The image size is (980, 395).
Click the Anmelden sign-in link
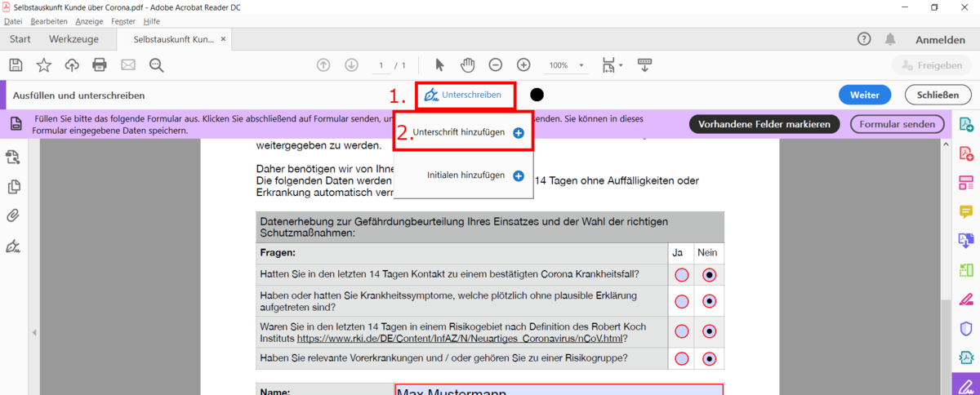940,39
